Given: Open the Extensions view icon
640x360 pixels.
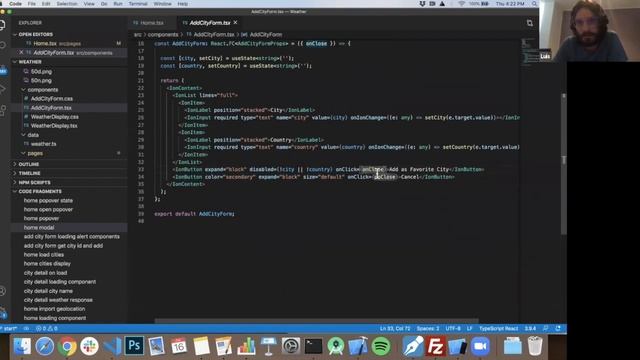Looking at the screenshot, I should (2, 110).
